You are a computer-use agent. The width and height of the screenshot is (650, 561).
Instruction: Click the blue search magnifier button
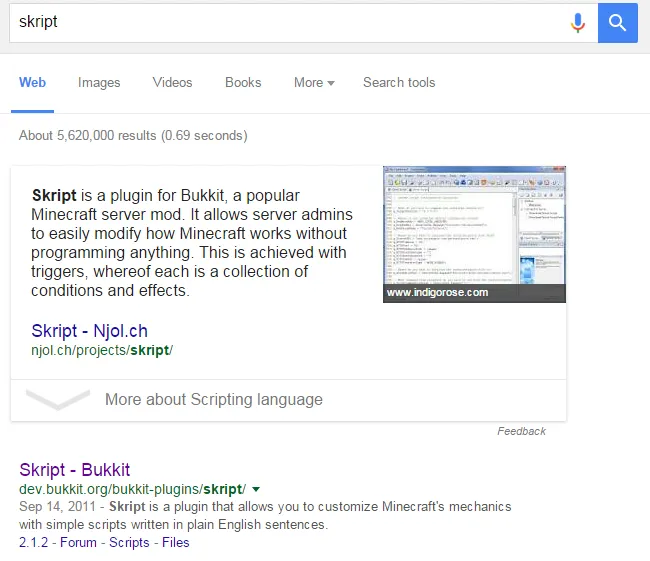tap(617, 23)
